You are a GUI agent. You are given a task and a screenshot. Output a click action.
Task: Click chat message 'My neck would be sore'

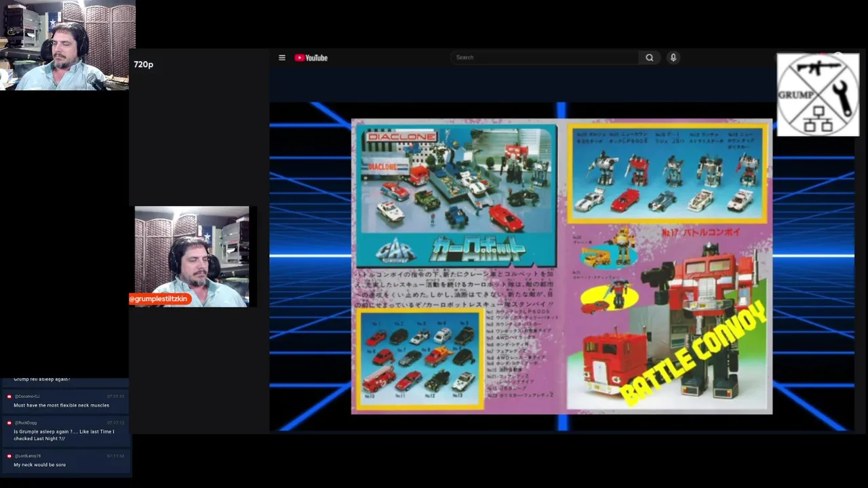click(x=40, y=465)
